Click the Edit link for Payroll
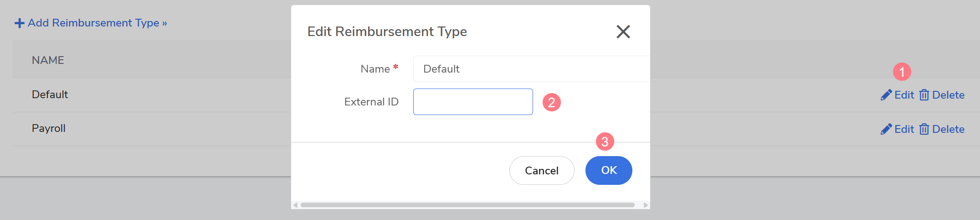This screenshot has height=220, width=980. tap(904, 129)
